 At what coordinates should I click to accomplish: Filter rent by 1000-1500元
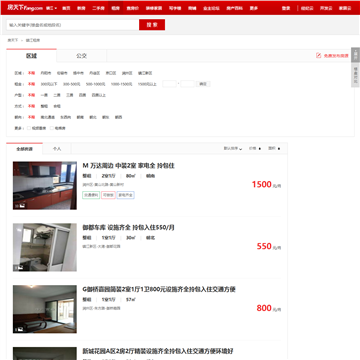click(122, 84)
